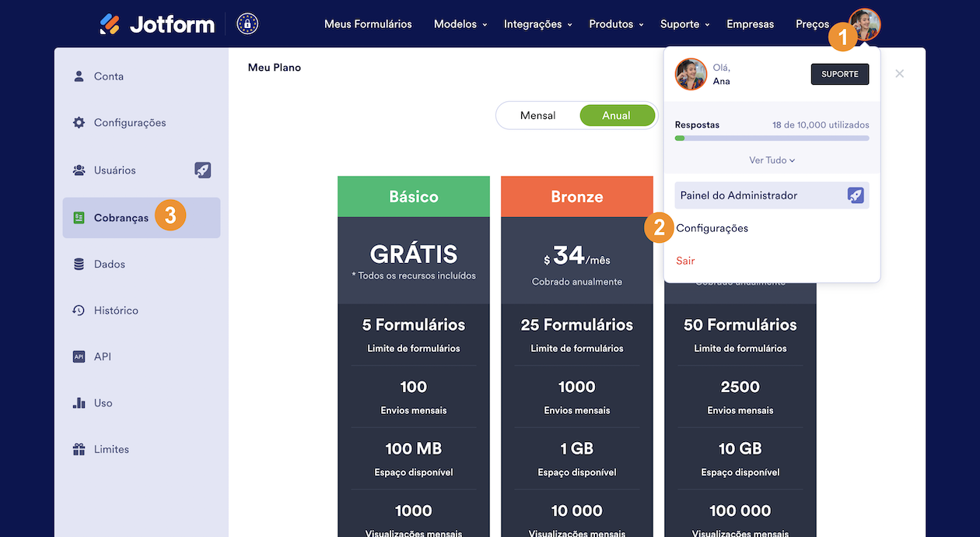Click the rocket badge next to Usuários

point(202,170)
